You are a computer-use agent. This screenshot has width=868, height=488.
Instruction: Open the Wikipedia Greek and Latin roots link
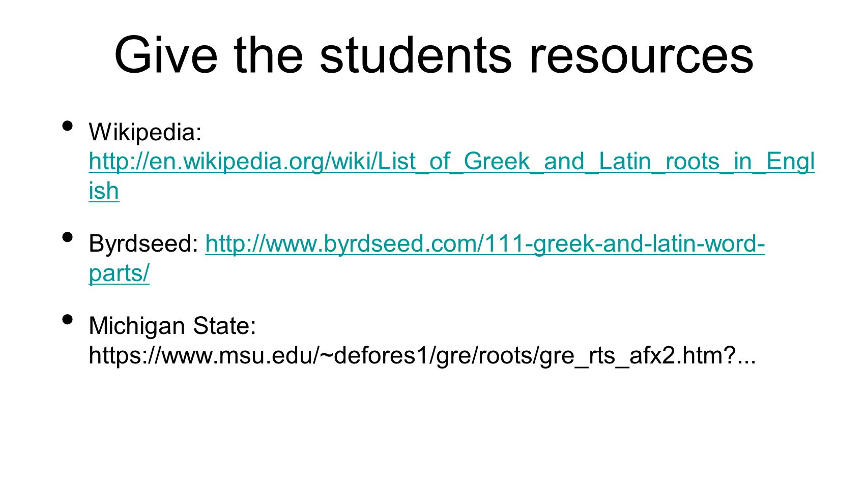click(x=452, y=162)
